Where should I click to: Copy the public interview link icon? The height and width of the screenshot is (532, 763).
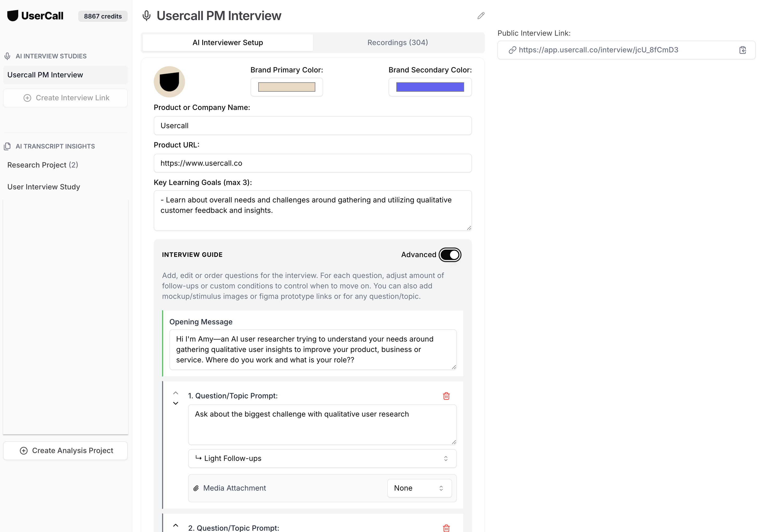(742, 50)
